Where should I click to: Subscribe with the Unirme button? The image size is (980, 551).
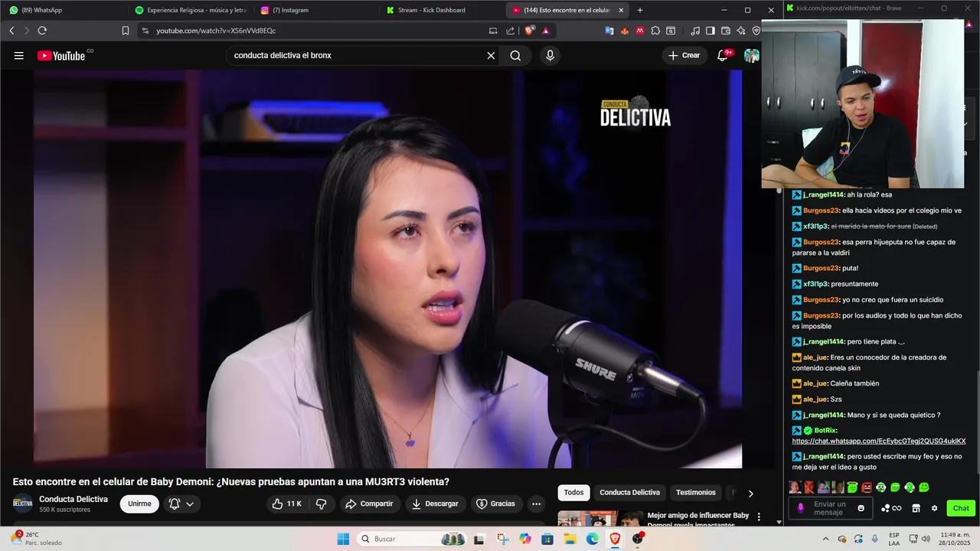[x=139, y=504]
